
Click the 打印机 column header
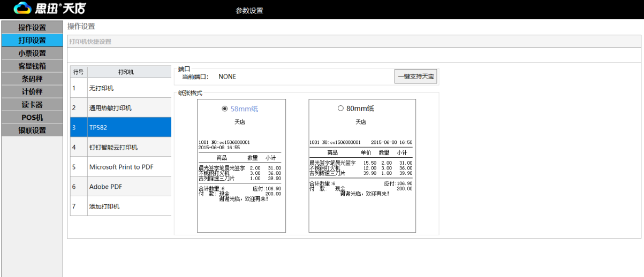(x=130, y=72)
